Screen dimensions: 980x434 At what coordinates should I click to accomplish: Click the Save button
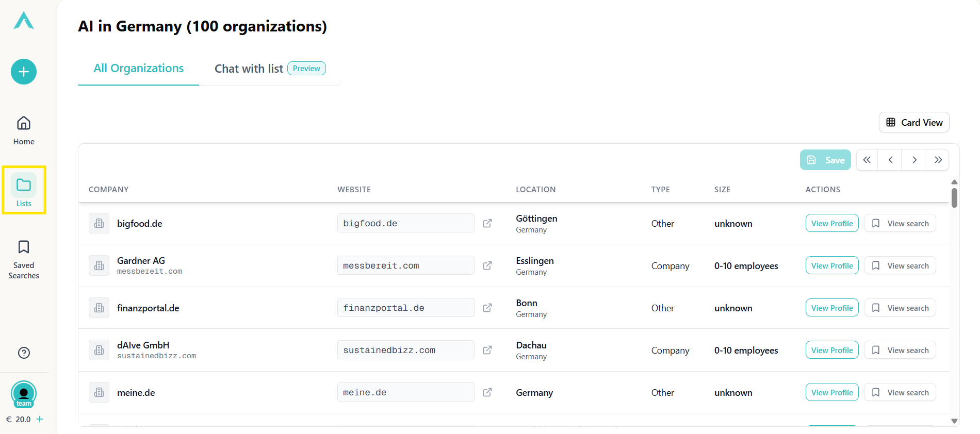click(825, 160)
